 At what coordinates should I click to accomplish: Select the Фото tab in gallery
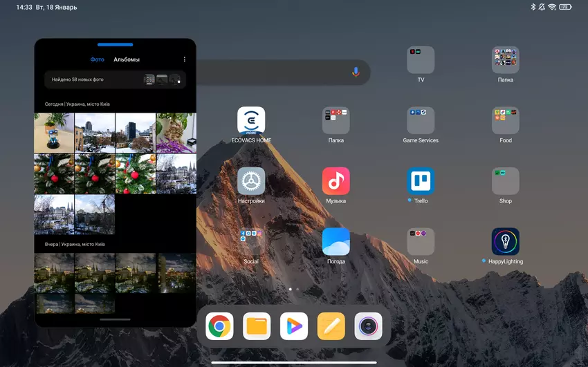97,59
